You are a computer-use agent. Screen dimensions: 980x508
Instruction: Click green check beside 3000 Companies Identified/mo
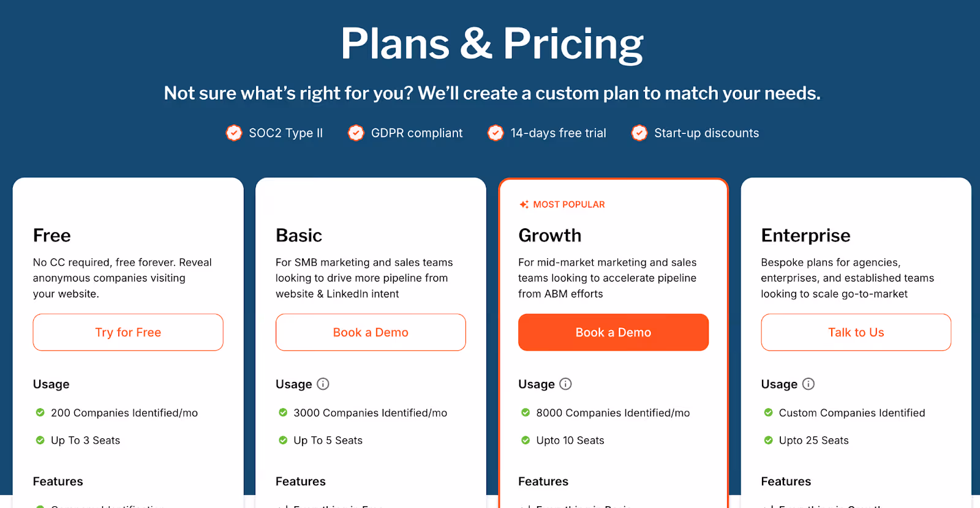point(283,413)
